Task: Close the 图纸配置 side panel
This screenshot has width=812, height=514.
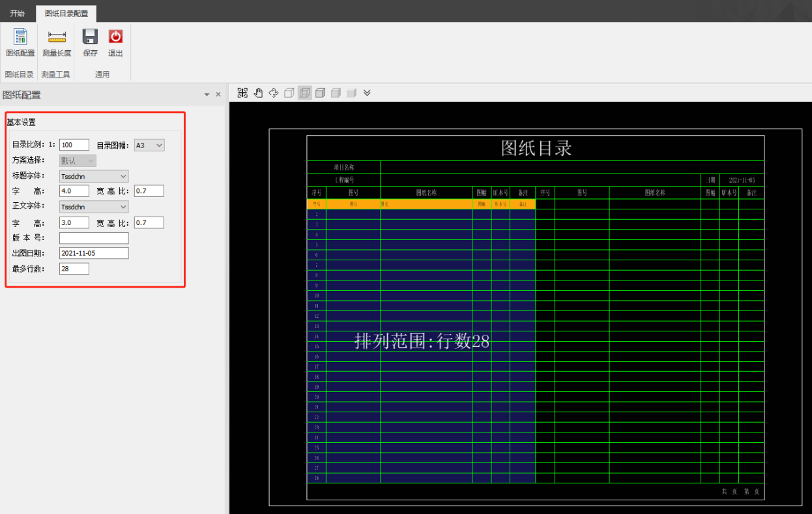Action: tap(218, 95)
